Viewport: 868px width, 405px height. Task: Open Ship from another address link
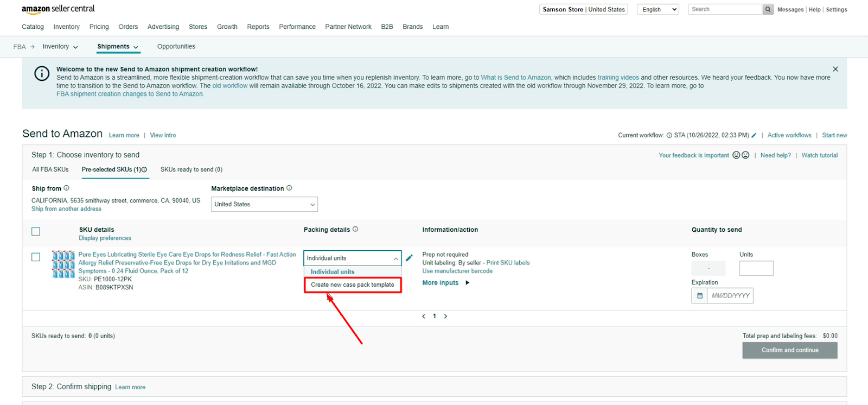[66, 209]
